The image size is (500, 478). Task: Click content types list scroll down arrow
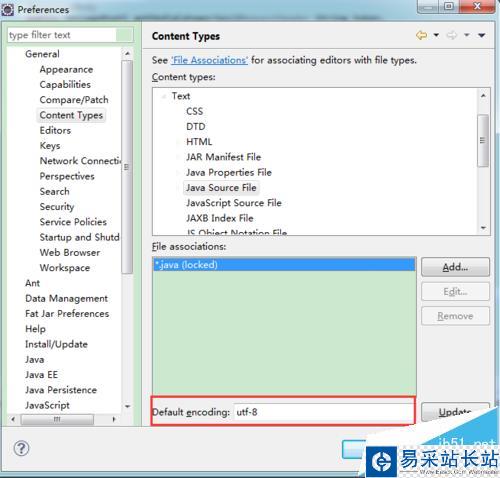coord(483,228)
